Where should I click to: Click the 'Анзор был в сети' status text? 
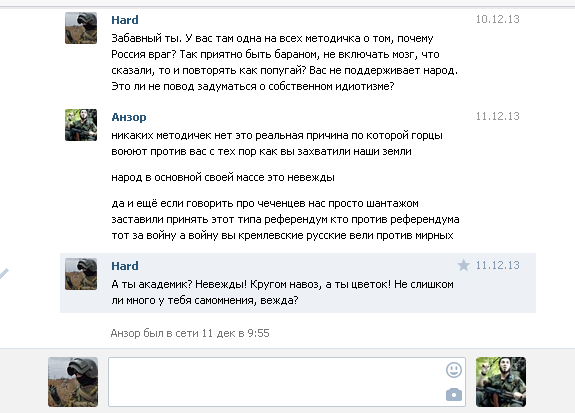pyautogui.click(x=190, y=333)
